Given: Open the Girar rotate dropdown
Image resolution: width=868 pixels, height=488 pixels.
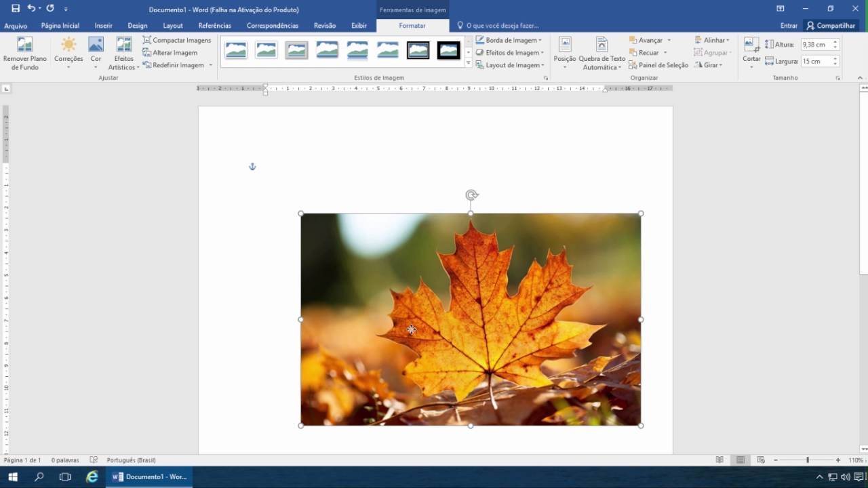Looking at the screenshot, I should pyautogui.click(x=708, y=65).
